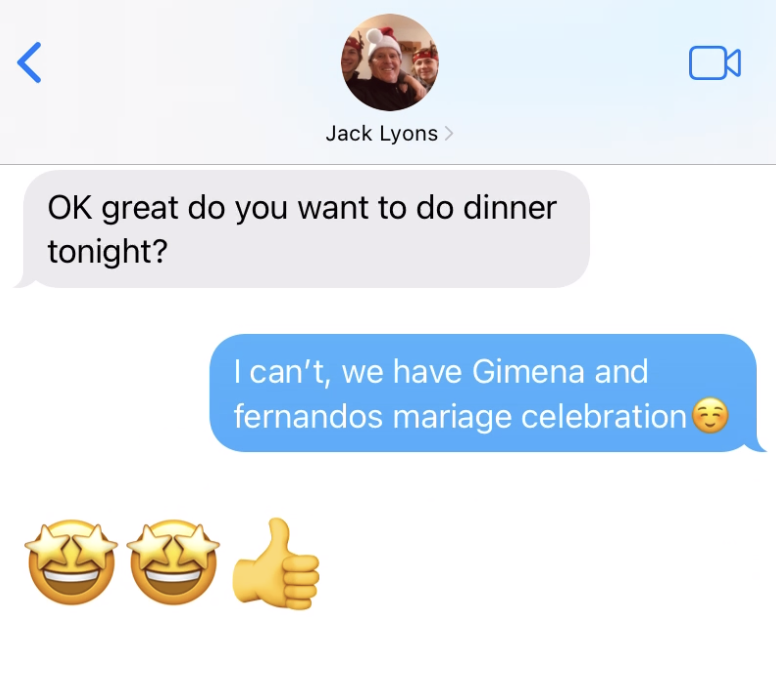Click "OK" at start of received message
The width and height of the screenshot is (776, 678).
pyautogui.click(x=70, y=207)
